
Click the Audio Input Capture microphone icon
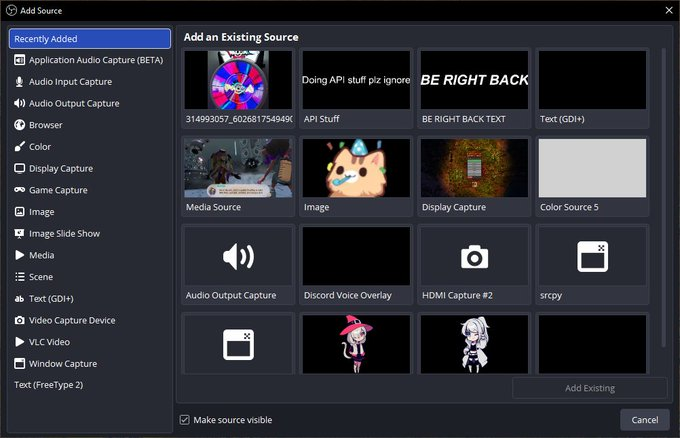[x=19, y=82]
